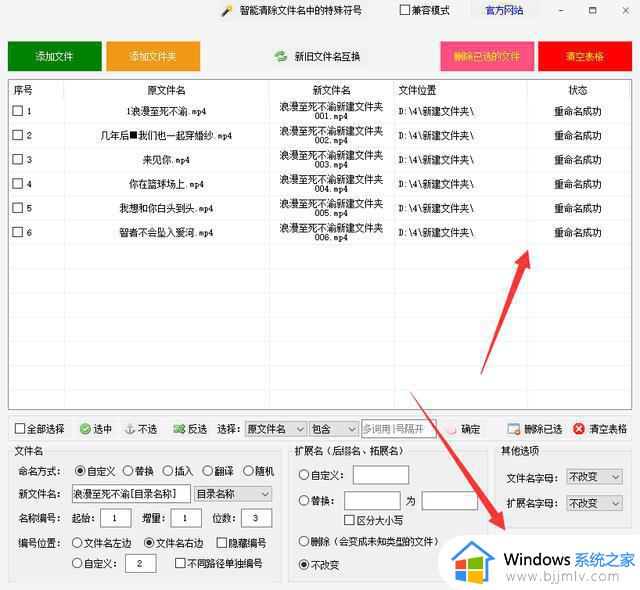Toggle the 全部选择 checkbox
Screen dimensions: 640x590
click(20, 428)
